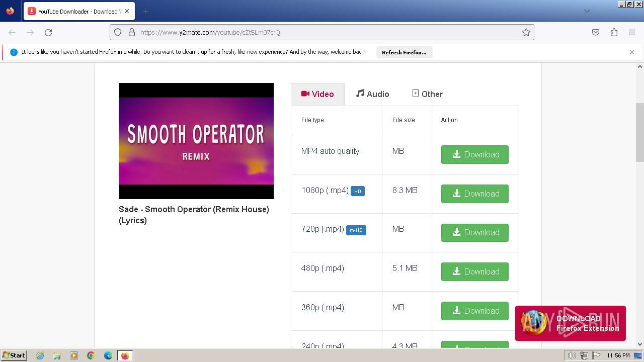The width and height of the screenshot is (644, 362).
Task: Show site security padlock info
Action: (132, 32)
